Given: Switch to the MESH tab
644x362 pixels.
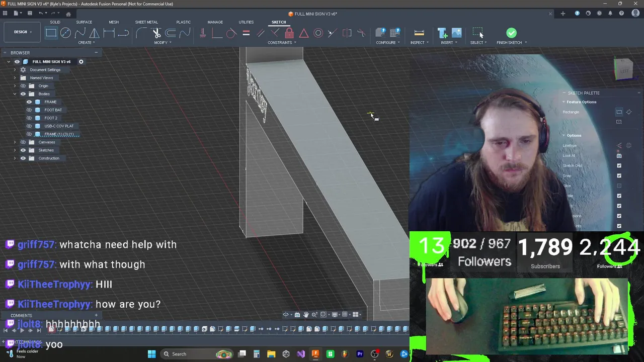Looking at the screenshot, I should [x=114, y=22].
